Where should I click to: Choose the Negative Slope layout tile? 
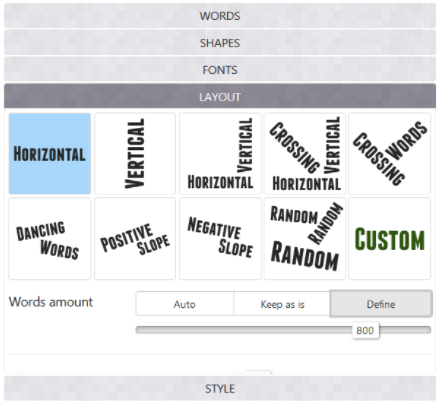220,239
